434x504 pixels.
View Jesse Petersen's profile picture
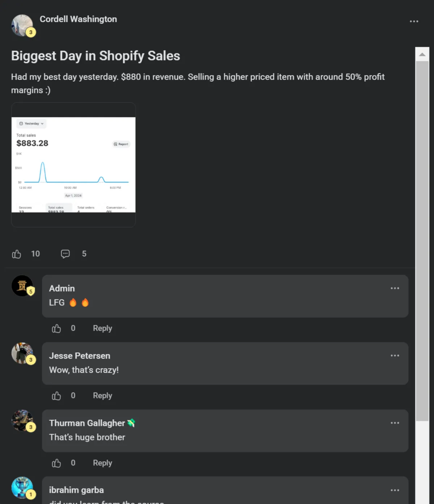(22, 353)
